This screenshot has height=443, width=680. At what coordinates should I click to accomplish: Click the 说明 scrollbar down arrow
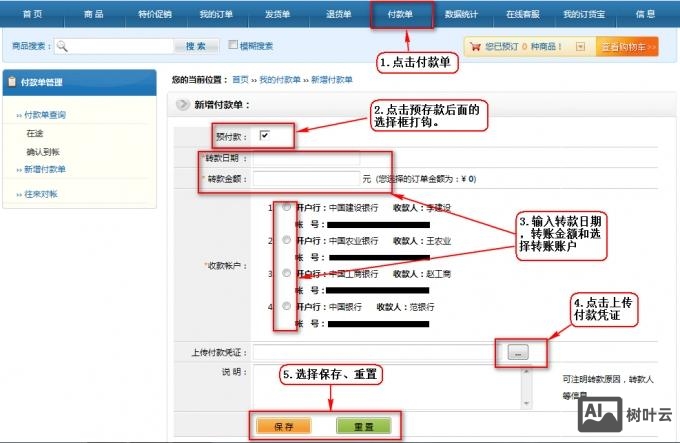(526, 403)
